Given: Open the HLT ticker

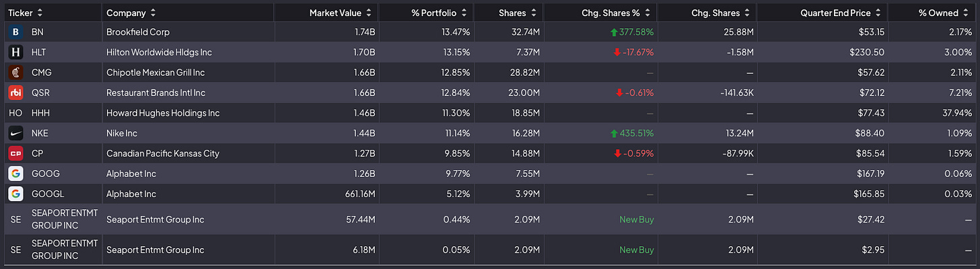Looking at the screenshot, I should [39, 52].
